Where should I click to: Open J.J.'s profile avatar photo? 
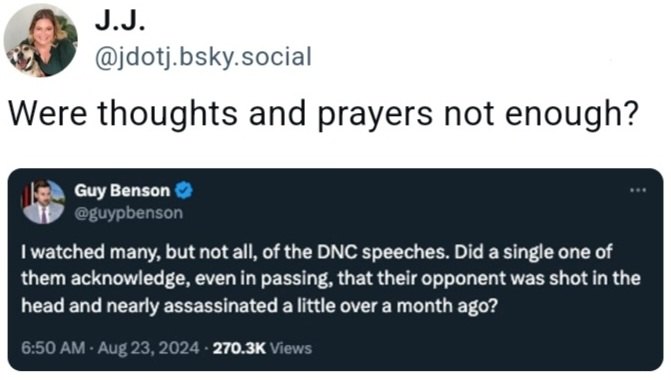pos(41,41)
